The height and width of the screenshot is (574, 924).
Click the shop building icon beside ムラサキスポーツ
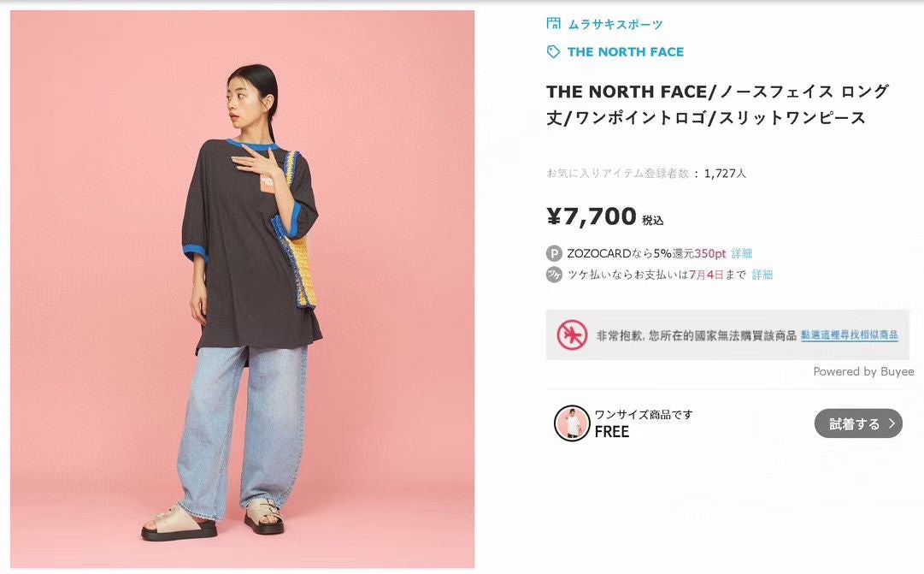(553, 24)
